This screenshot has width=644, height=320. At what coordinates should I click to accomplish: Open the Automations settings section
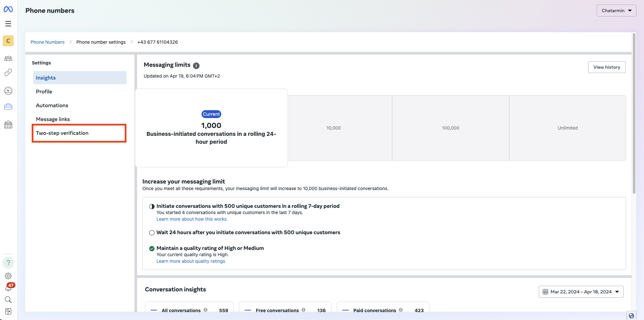(52, 106)
